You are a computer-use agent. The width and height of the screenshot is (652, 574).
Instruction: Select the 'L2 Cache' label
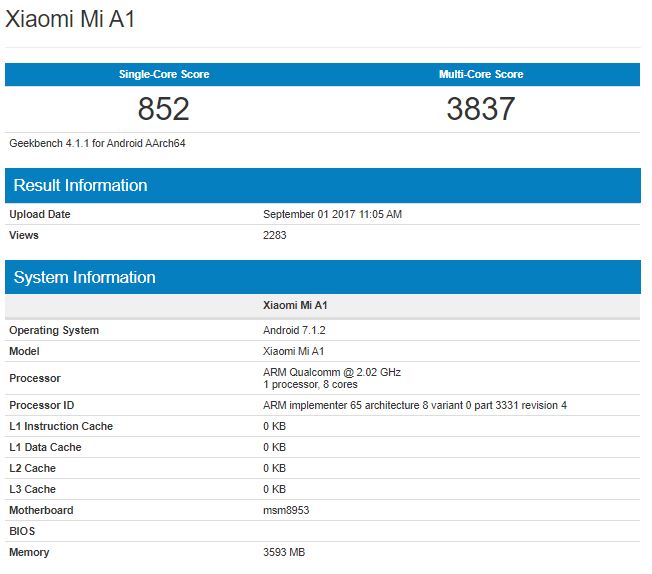[32, 468]
